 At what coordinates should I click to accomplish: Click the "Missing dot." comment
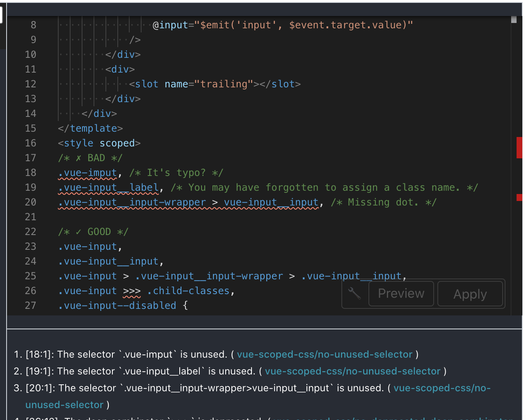pyautogui.click(x=384, y=202)
